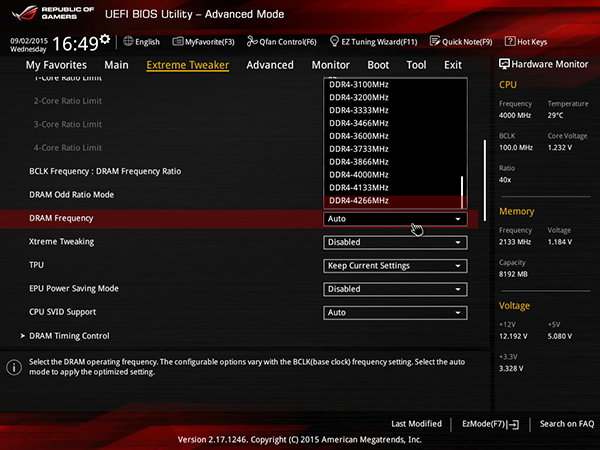Select EPU Power Saving Mode label

(74, 289)
